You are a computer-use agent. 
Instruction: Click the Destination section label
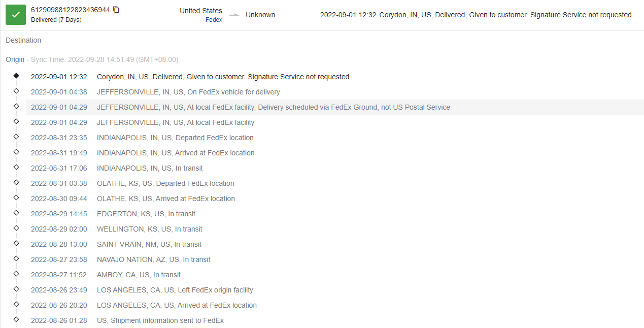(x=23, y=40)
